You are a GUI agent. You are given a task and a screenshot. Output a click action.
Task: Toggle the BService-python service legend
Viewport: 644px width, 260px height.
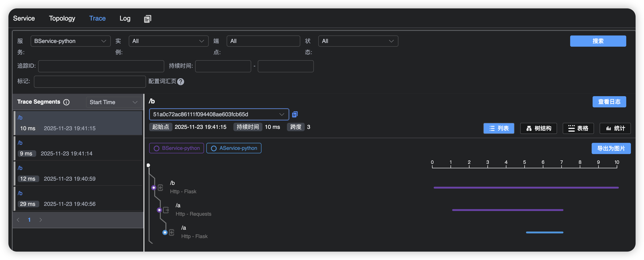click(x=176, y=148)
